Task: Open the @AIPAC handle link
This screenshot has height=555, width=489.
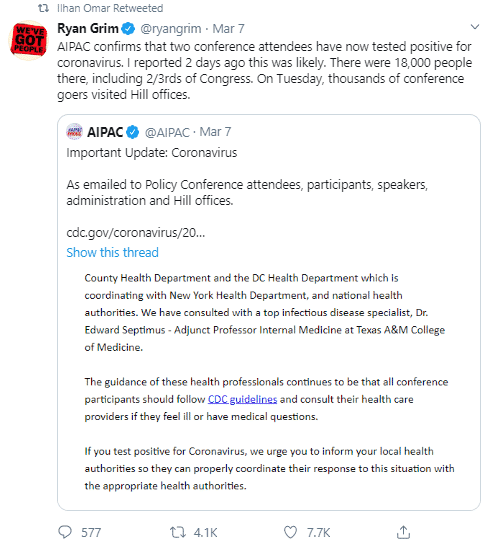Action: click(167, 132)
